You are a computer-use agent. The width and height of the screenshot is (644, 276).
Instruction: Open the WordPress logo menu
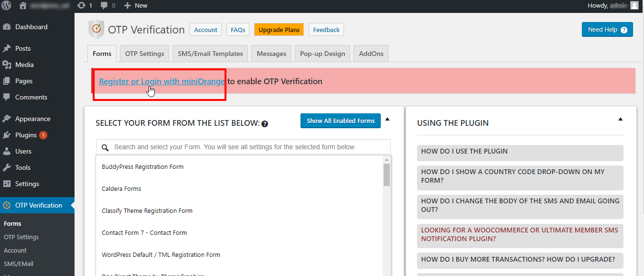pos(7,6)
